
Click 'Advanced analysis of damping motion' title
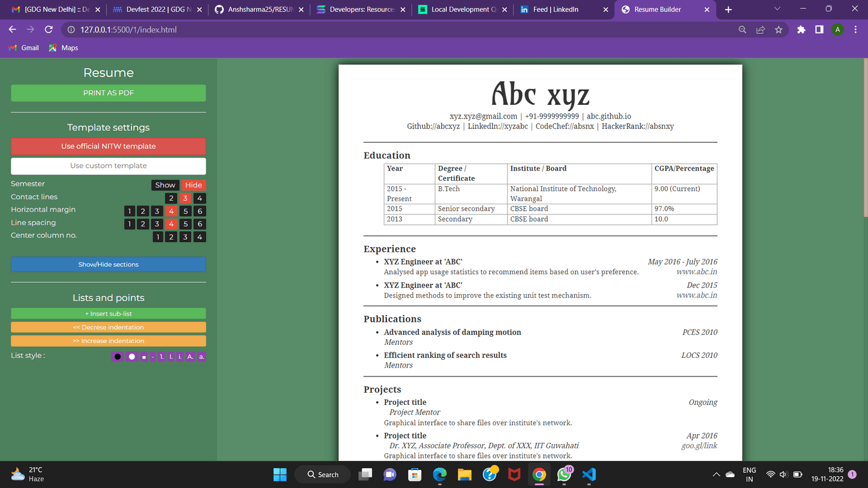click(453, 333)
